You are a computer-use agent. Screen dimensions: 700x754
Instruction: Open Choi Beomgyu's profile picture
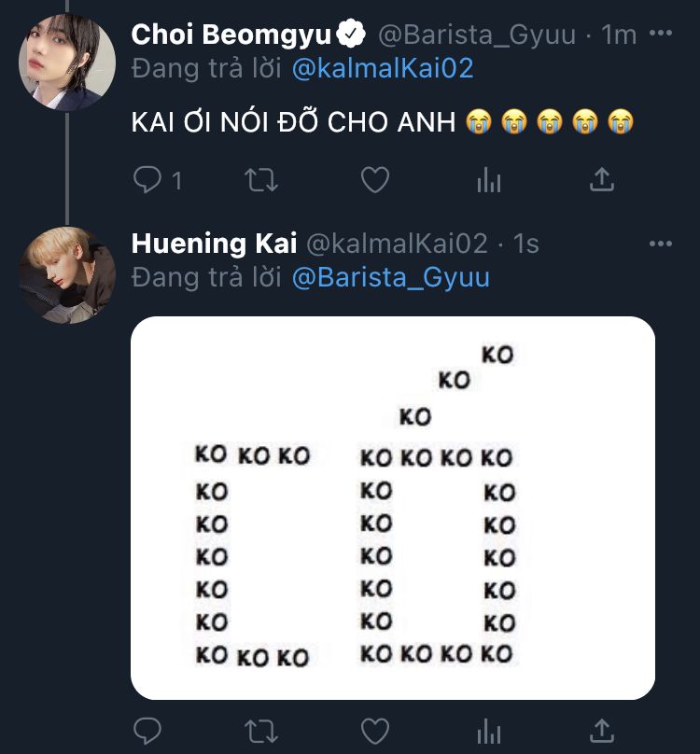67,63
